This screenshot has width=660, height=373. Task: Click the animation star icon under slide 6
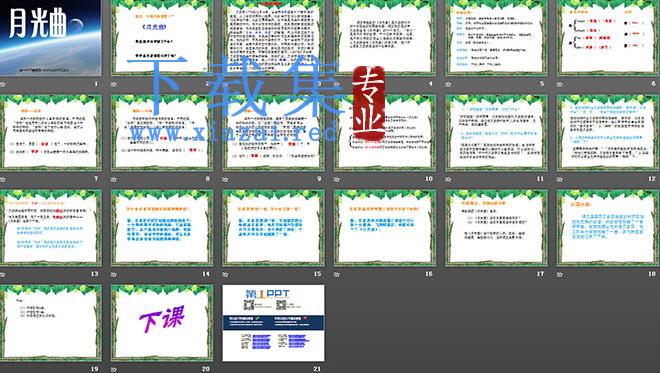tap(560, 85)
